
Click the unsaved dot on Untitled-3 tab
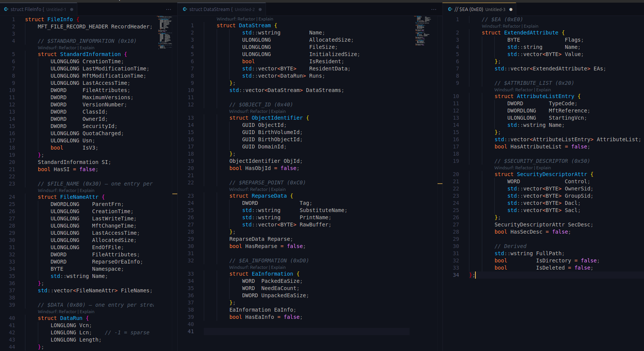pos(511,9)
